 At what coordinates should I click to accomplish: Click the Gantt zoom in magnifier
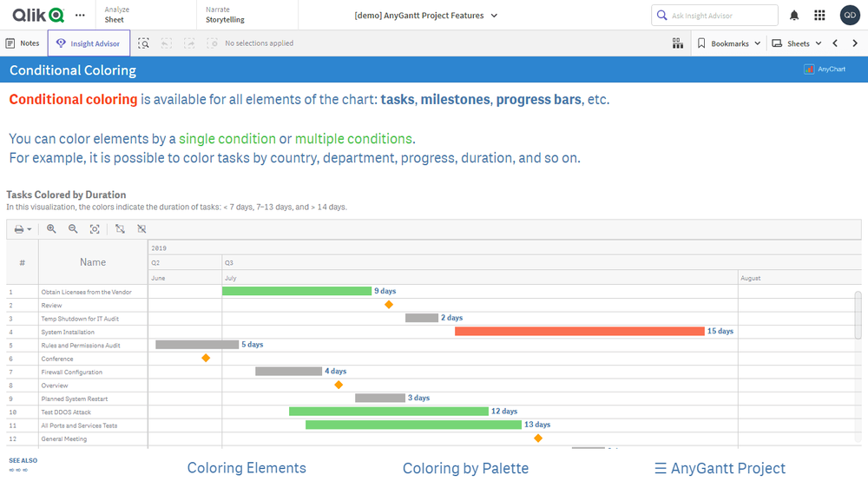click(51, 229)
